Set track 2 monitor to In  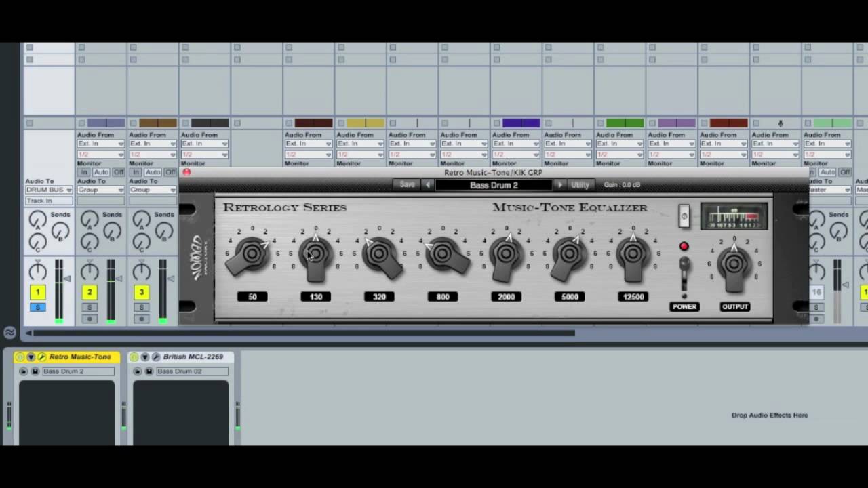84,172
